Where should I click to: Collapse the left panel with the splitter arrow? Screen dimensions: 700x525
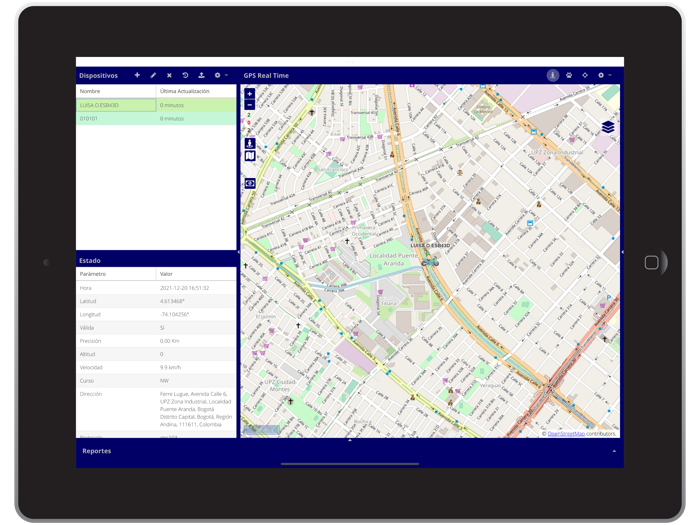pos(238,252)
